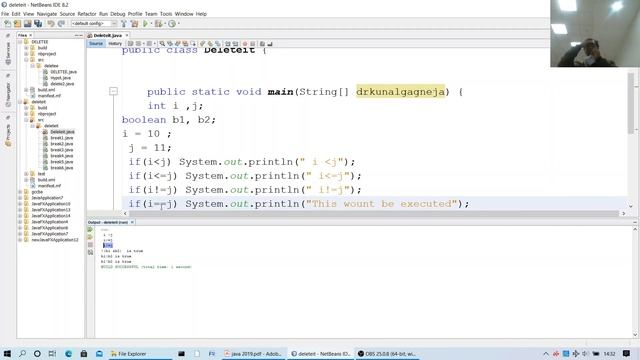Expand the build folder under DELETEE

[26, 48]
